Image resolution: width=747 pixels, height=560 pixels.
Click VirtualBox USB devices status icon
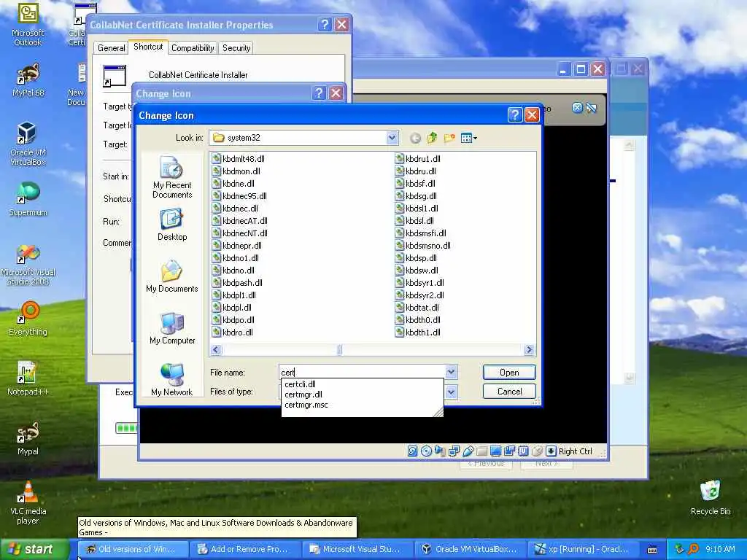tap(468, 451)
